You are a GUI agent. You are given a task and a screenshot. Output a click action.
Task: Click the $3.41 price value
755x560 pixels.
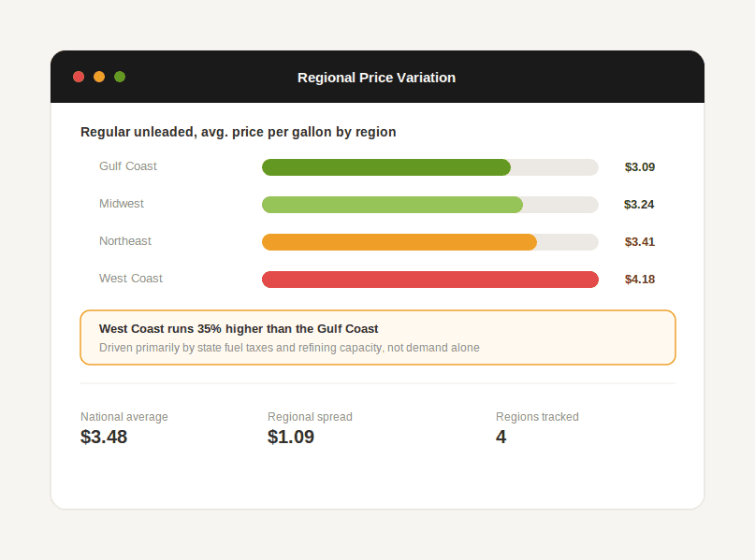[x=639, y=241]
